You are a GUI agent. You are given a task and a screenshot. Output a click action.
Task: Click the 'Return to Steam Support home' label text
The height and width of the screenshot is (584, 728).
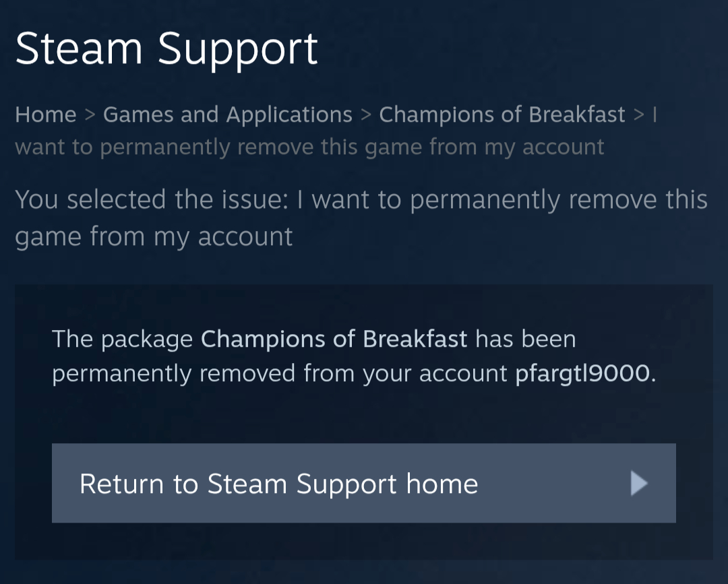278,484
